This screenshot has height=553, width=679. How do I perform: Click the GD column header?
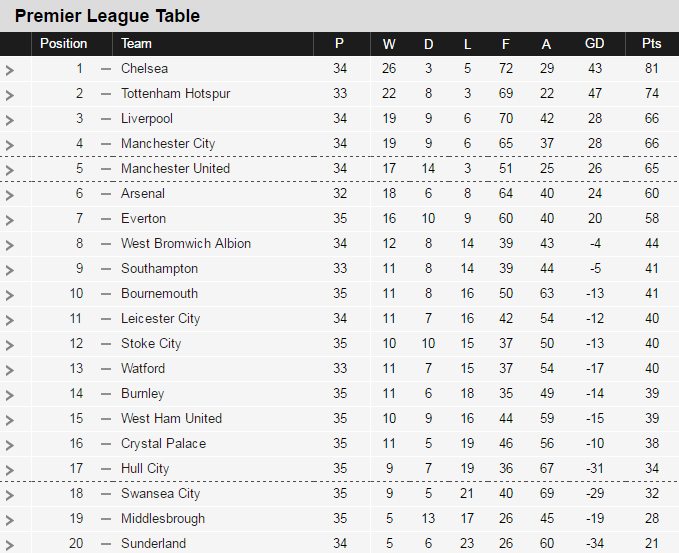[595, 44]
